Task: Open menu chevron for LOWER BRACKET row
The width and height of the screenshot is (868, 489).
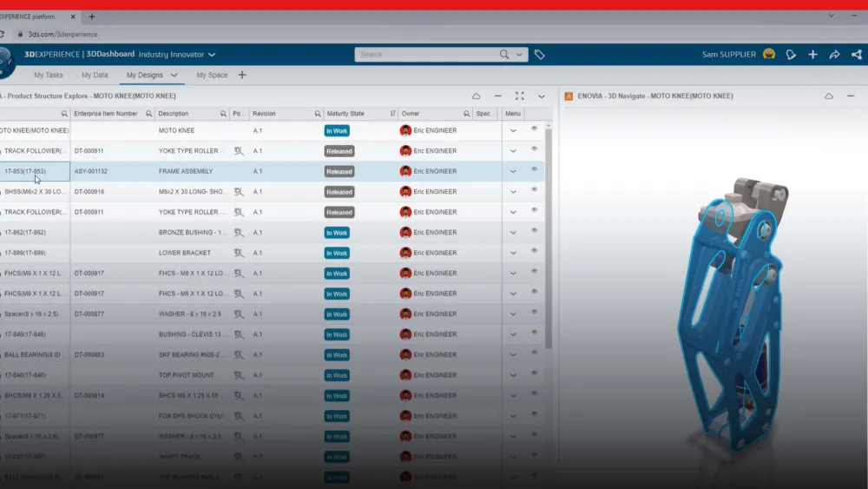Action: (513, 253)
